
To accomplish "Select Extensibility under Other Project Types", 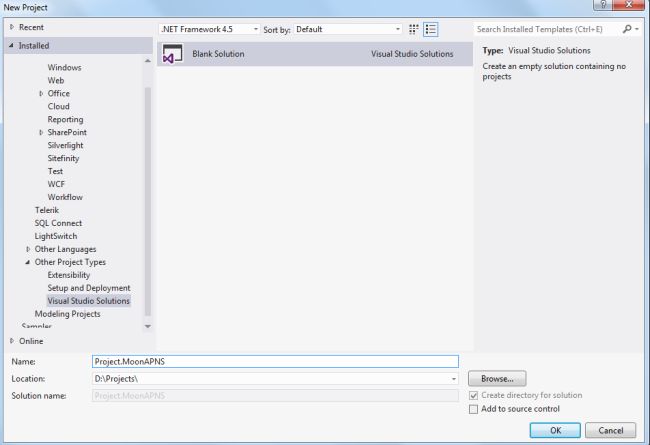I will point(68,275).
